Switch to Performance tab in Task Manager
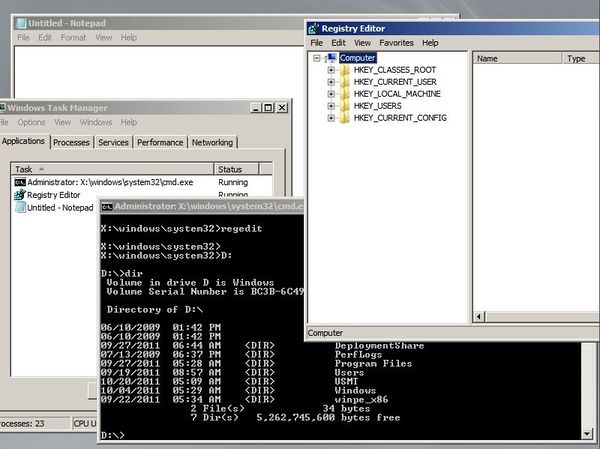The height and width of the screenshot is (449, 600). point(160,142)
